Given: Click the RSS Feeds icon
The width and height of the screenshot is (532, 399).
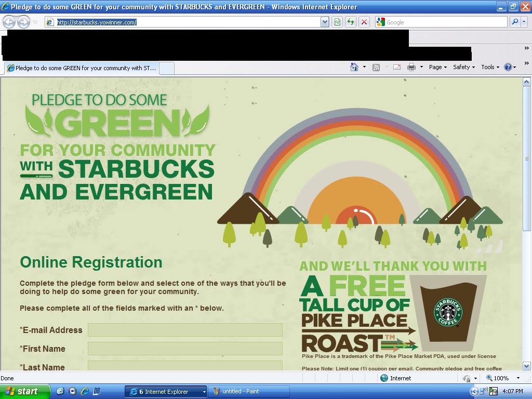Looking at the screenshot, I should pos(376,67).
